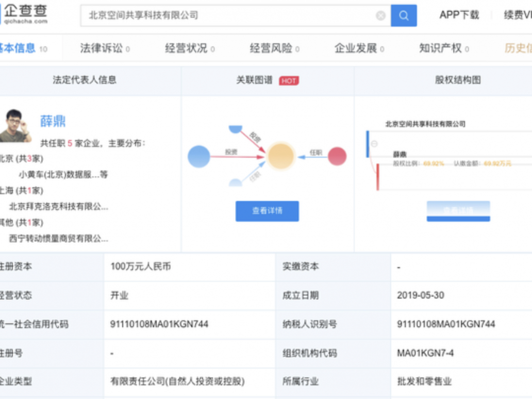Click the 组织机构代码 label
Screen dimensions: 532x399
[310, 353]
